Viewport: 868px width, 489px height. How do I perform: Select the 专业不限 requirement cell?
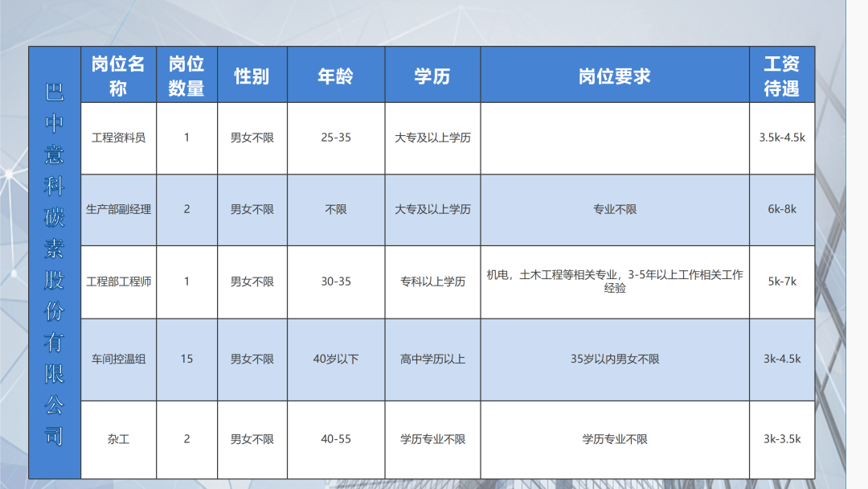pyautogui.click(x=615, y=209)
